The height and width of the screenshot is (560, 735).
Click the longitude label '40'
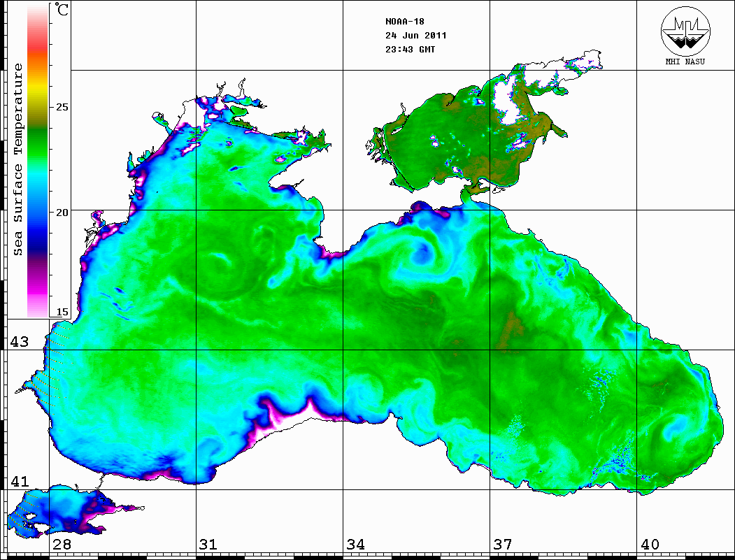(650, 545)
